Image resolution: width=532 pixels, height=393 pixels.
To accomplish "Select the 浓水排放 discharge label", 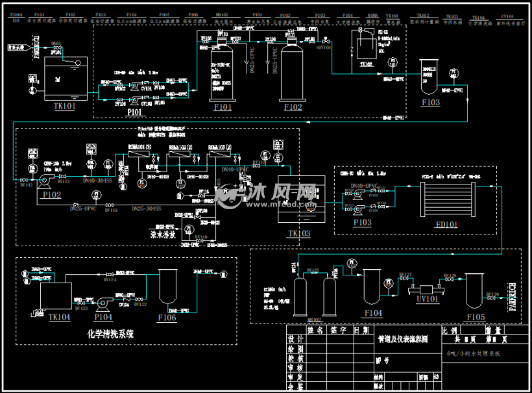I will pyautogui.click(x=163, y=235).
